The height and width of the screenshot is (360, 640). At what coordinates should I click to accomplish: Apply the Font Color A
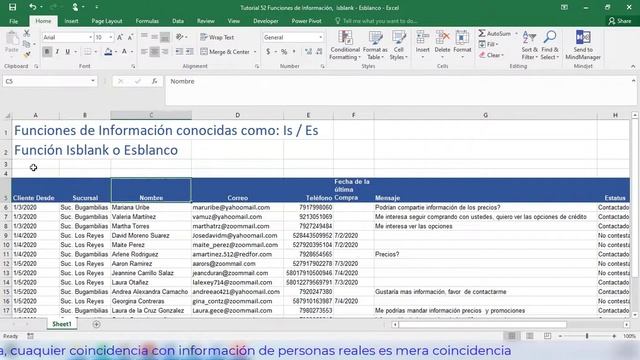coord(124,52)
